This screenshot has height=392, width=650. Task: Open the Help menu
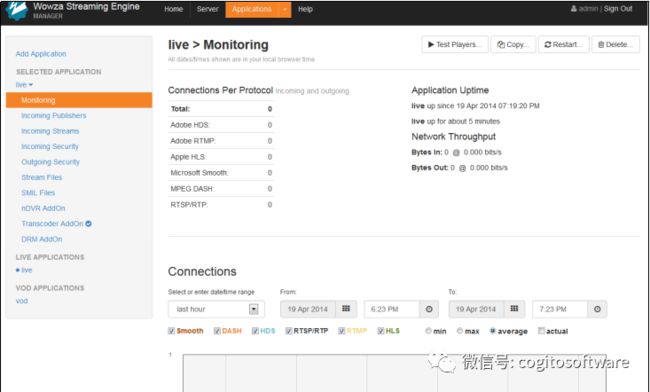click(x=305, y=9)
